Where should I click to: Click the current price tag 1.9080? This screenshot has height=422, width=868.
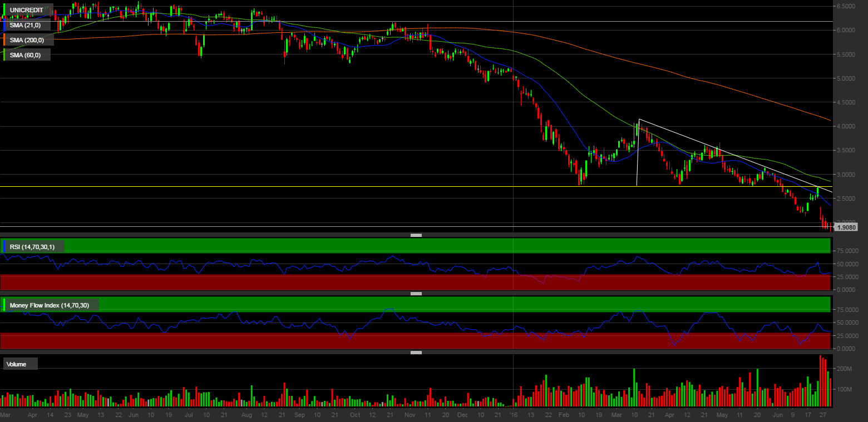846,227
